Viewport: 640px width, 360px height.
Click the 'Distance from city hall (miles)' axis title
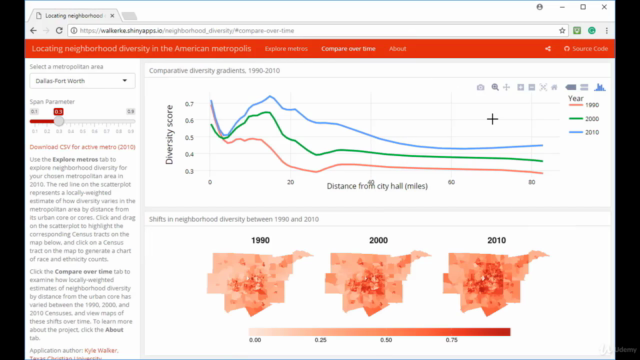(377, 186)
